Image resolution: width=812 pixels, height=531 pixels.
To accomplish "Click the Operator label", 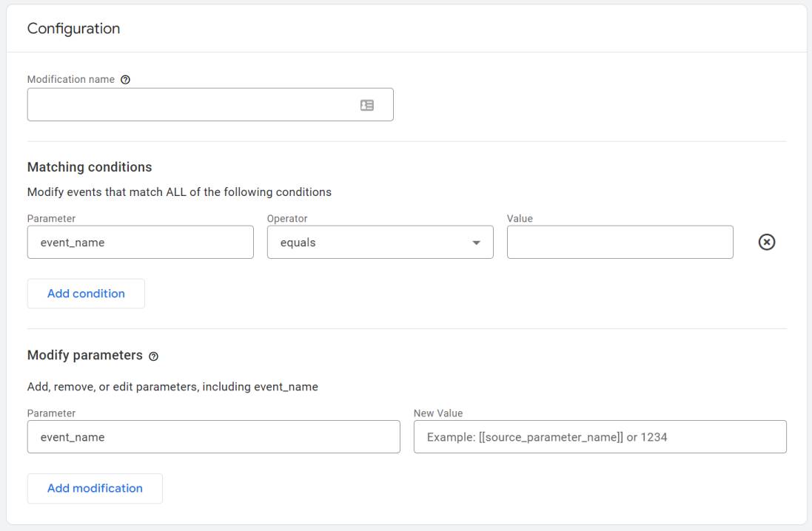I will (287, 218).
